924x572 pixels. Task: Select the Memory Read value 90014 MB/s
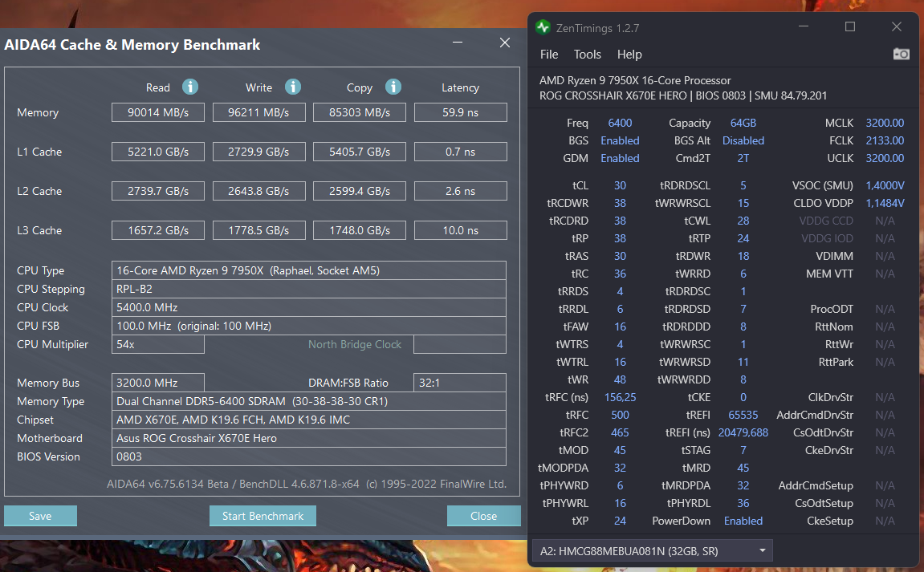point(158,112)
